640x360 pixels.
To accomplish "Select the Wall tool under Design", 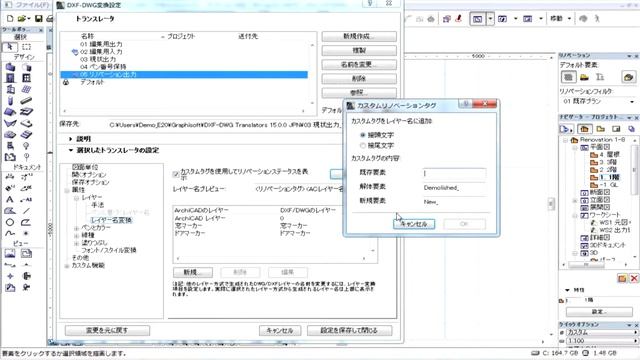I will coord(10,67).
